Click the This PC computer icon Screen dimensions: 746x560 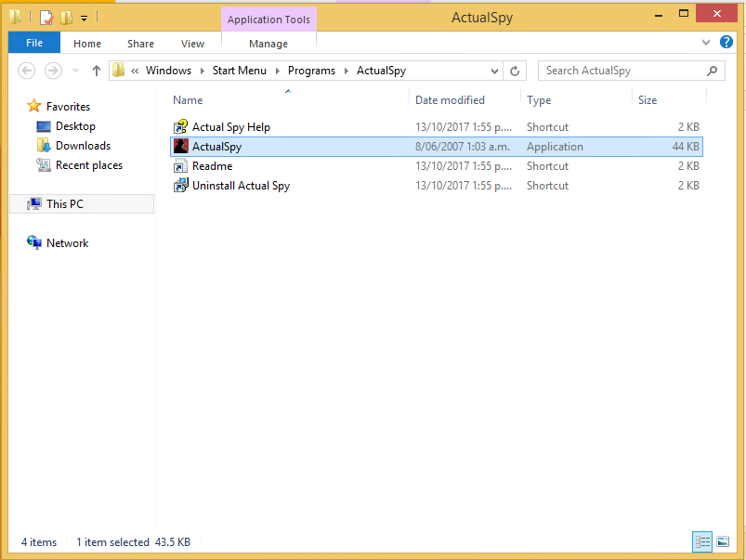click(x=33, y=203)
